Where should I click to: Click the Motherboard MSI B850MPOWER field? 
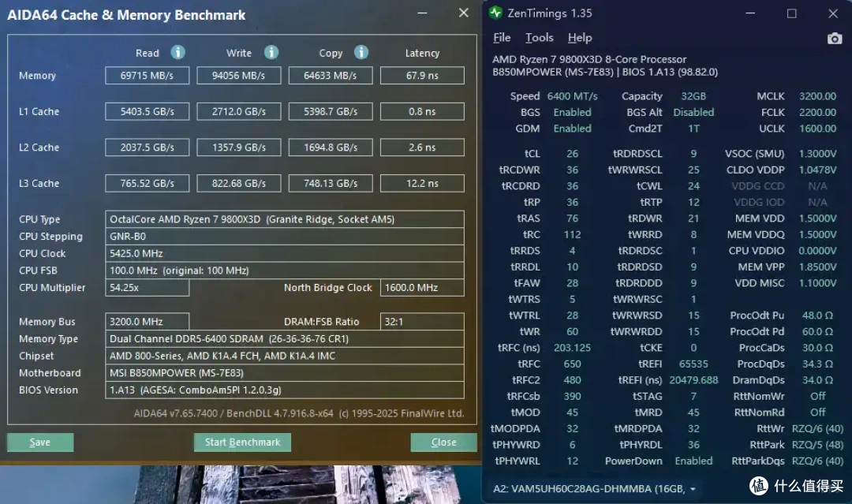[285, 372]
